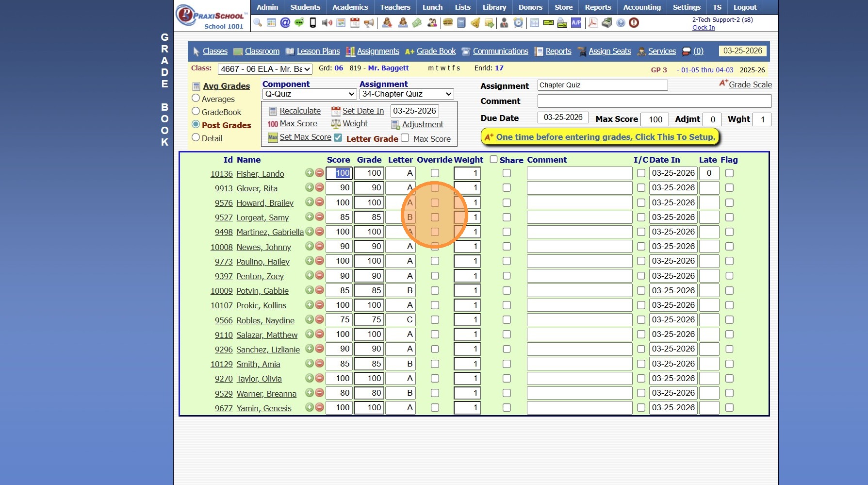Click the Recalculate link

click(x=300, y=111)
